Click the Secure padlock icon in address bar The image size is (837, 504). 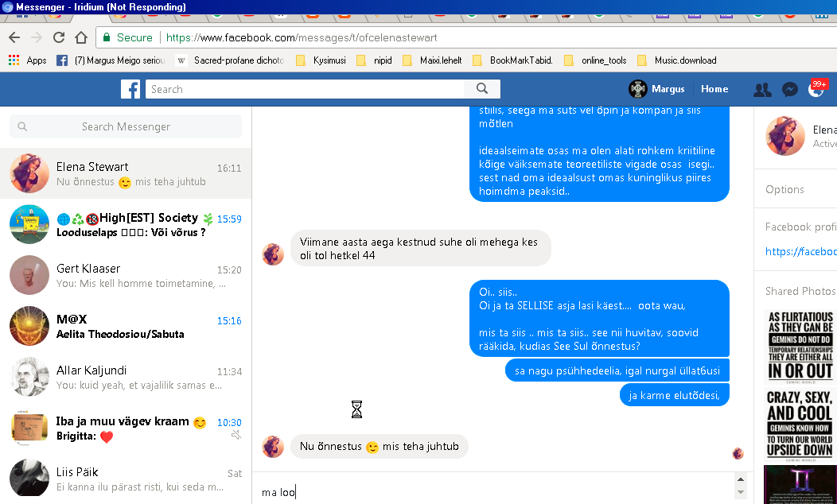(107, 37)
